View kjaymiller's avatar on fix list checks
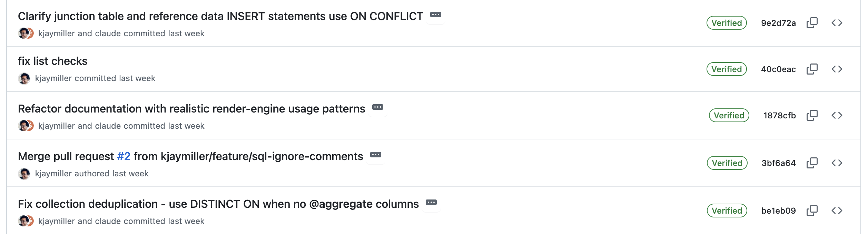Image resolution: width=868 pixels, height=234 pixels. (24, 78)
